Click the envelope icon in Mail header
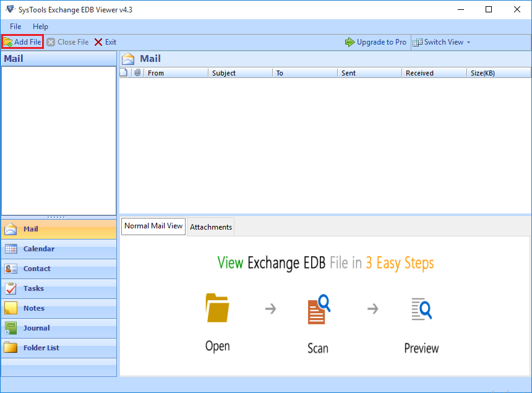Screen dimensions: 532x393 pyautogui.click(x=128, y=59)
